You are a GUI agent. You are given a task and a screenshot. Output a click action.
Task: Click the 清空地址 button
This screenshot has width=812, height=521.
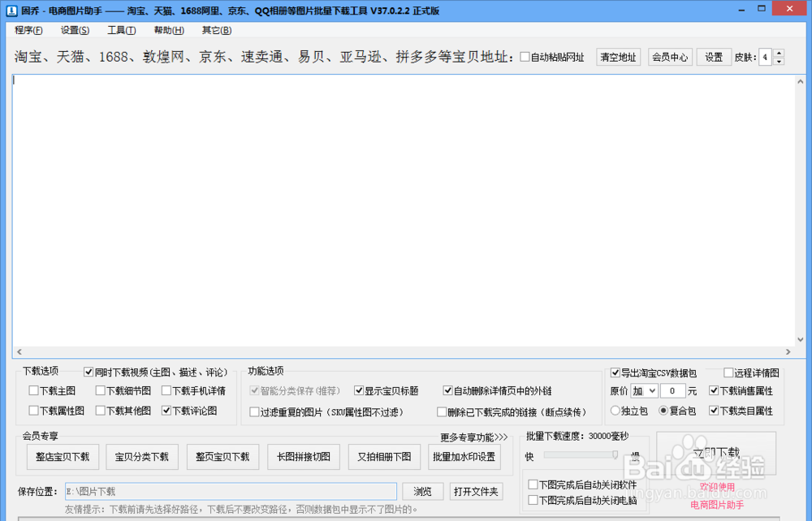[618, 57]
